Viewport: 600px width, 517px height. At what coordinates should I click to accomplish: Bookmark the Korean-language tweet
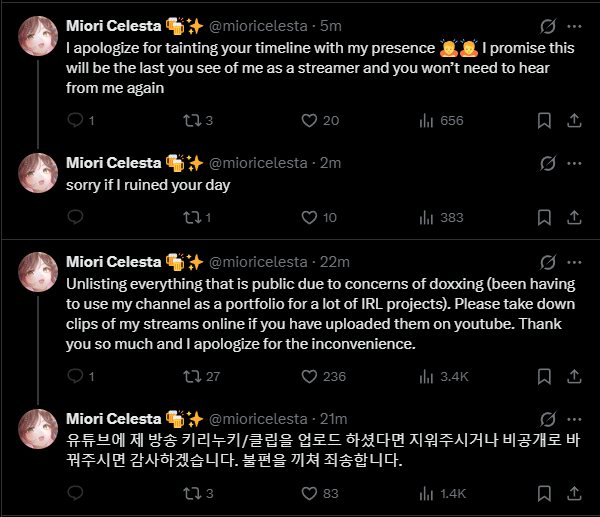[544, 493]
